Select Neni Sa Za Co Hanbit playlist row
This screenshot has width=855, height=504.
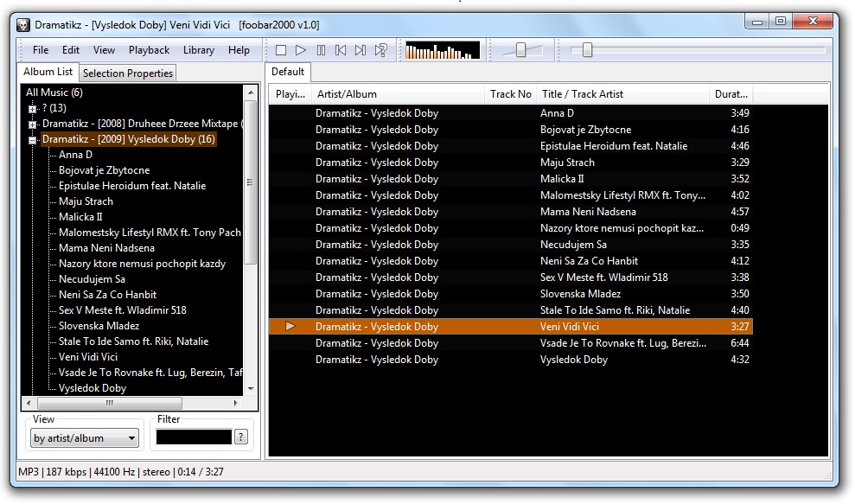coord(511,261)
